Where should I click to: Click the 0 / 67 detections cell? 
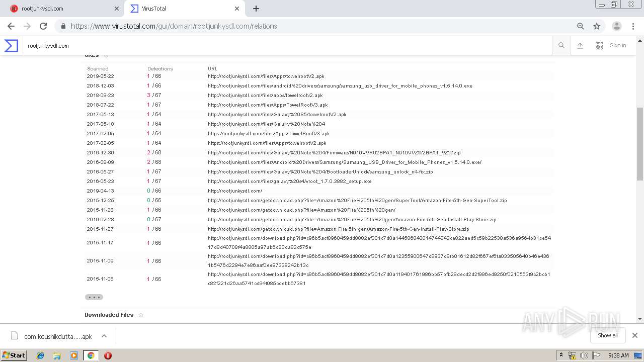pyautogui.click(x=154, y=220)
